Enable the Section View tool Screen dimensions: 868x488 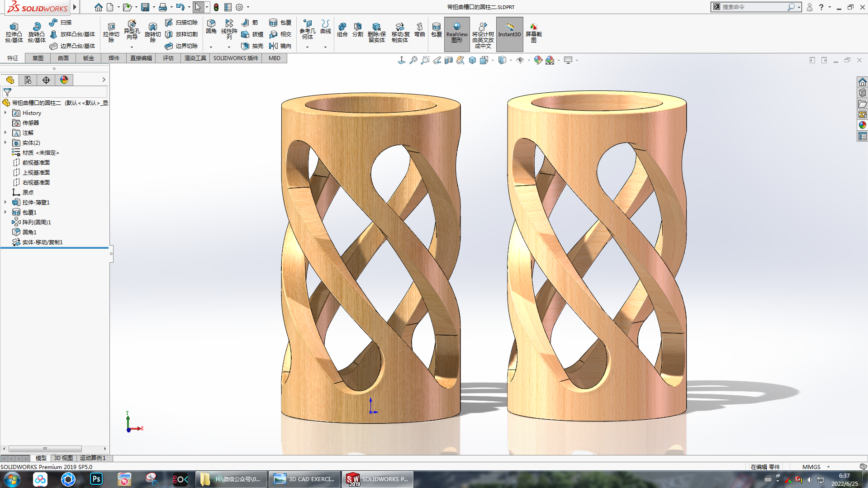tap(449, 60)
